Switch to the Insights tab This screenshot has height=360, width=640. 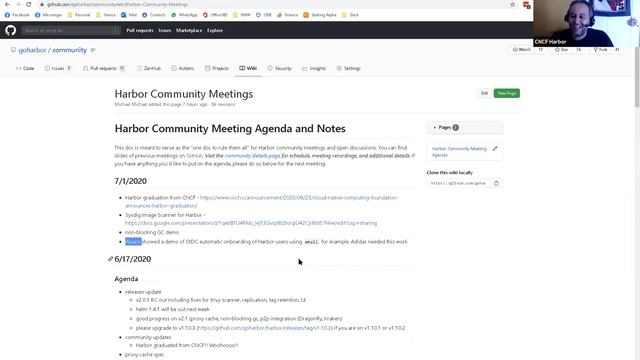coord(314,68)
